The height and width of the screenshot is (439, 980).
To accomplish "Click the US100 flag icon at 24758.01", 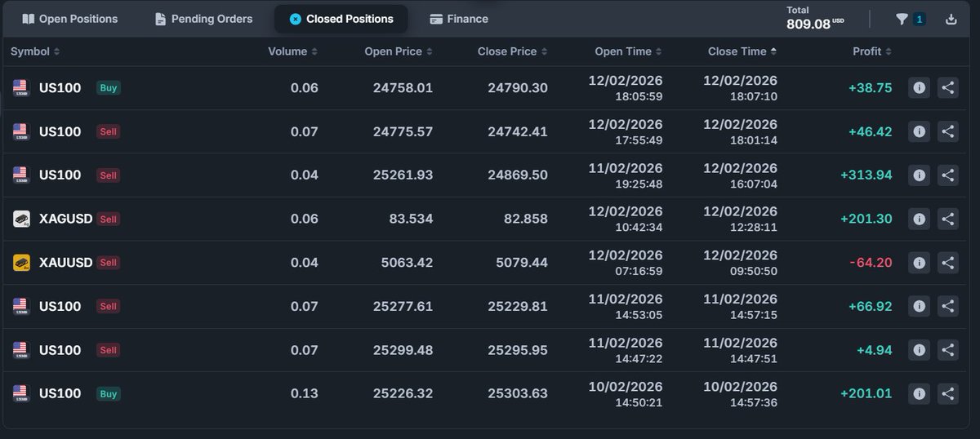I will click(x=20, y=87).
